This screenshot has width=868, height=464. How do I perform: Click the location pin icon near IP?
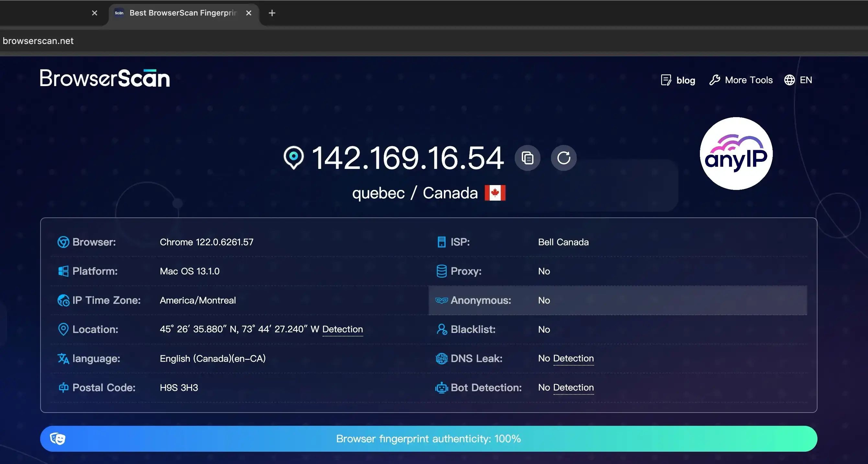point(293,157)
